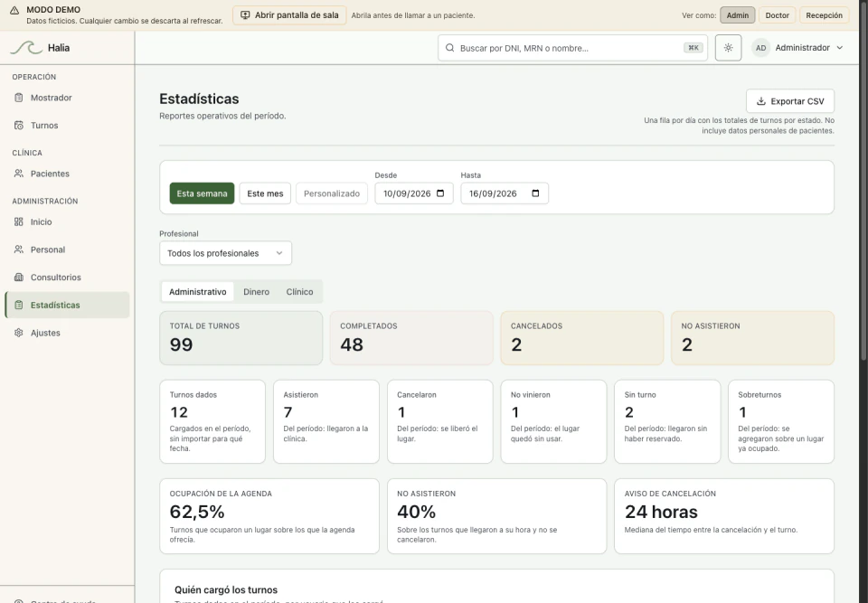Open the Ajustes settings link
Image resolution: width=868 pixels, height=603 pixels.
point(67,332)
